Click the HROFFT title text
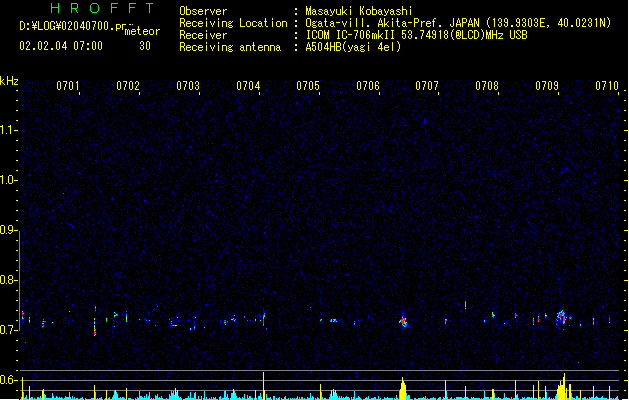 [102, 8]
